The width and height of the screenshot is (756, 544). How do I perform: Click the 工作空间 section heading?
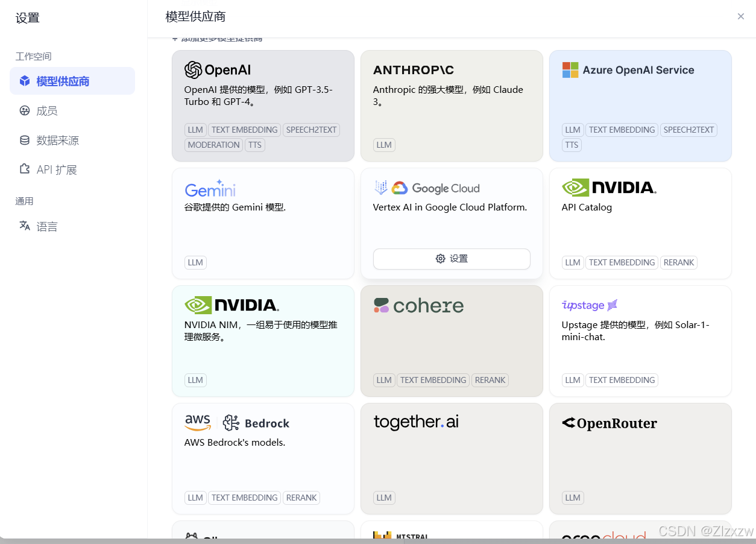point(33,56)
